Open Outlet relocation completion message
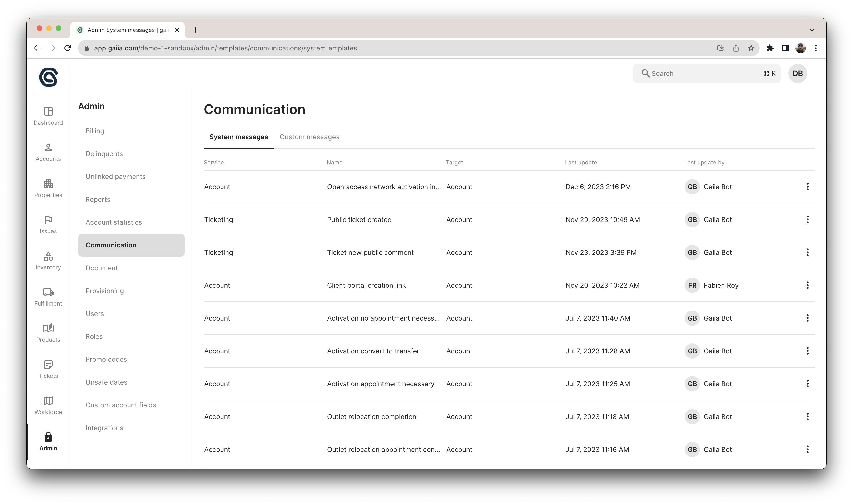Viewport: 853px width, 504px height. point(372,417)
